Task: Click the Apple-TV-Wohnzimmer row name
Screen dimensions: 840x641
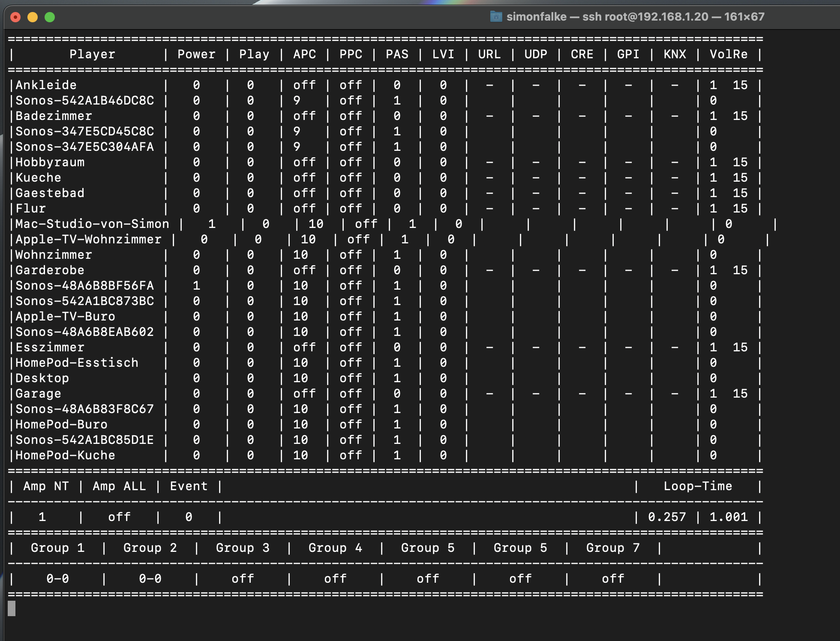Action: 88,240
